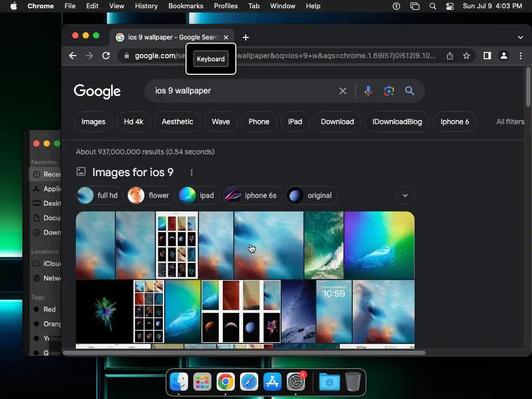Screen dimensions: 532x399
Task: Open the Profiles menu
Action: (x=225, y=6)
